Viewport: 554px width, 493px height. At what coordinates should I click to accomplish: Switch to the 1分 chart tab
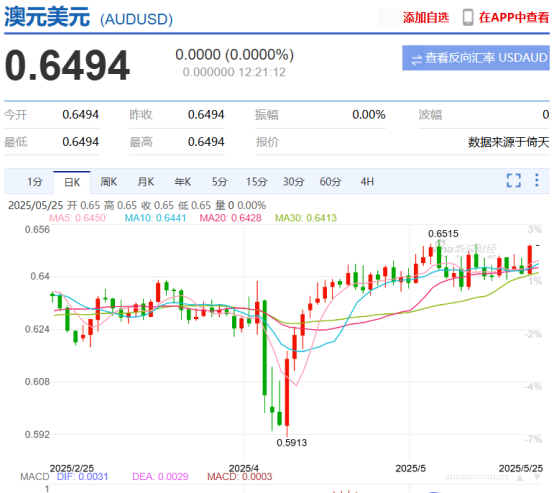pyautogui.click(x=35, y=182)
